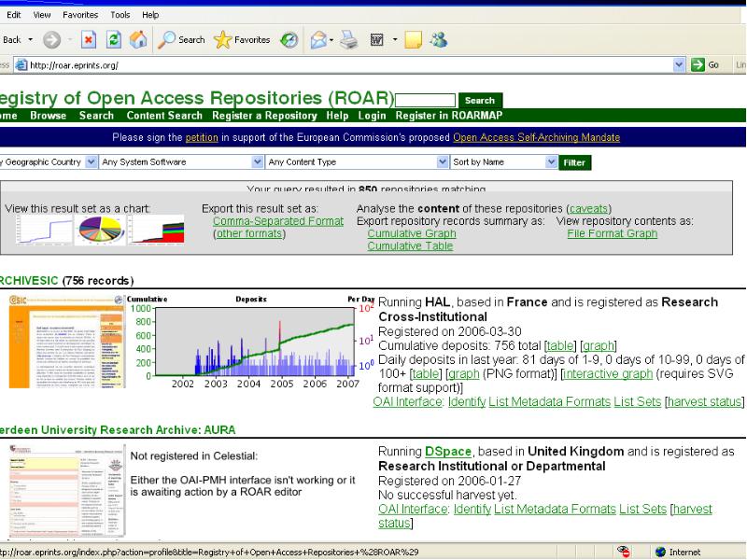Screen dimensions: 747x560
Task: Open the dropdown arrow next to Back
Action: point(31,40)
